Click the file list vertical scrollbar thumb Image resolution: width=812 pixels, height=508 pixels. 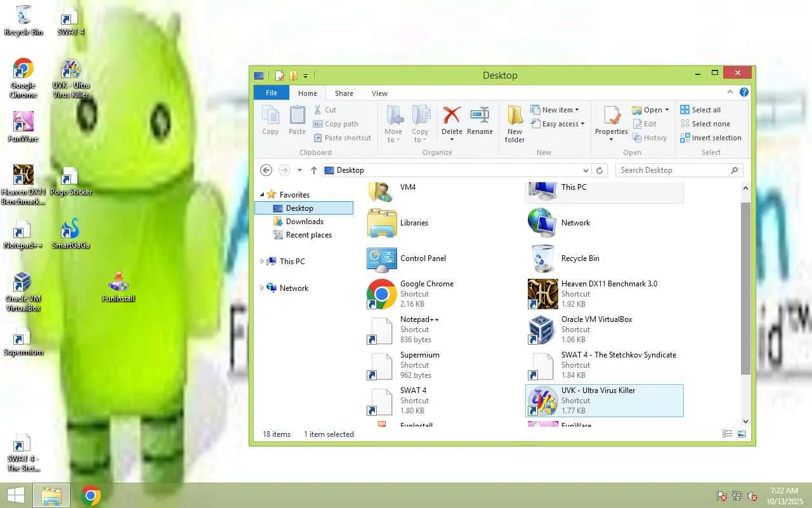pyautogui.click(x=745, y=289)
